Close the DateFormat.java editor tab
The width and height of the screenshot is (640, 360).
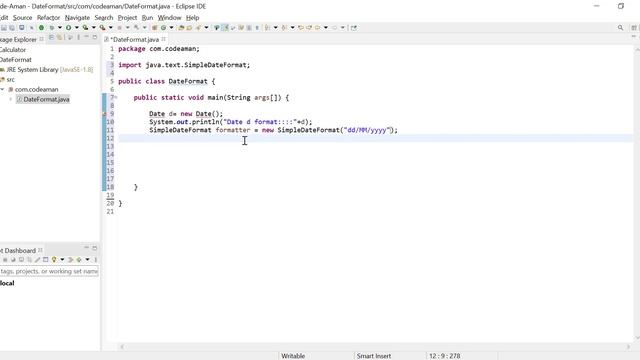(164, 39)
